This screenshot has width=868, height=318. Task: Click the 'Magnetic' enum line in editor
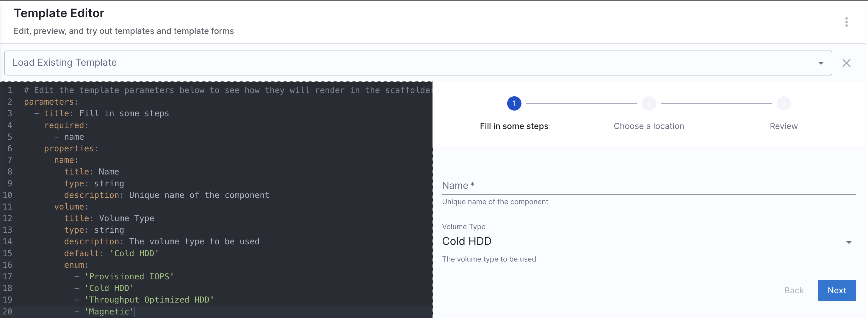[x=109, y=311]
